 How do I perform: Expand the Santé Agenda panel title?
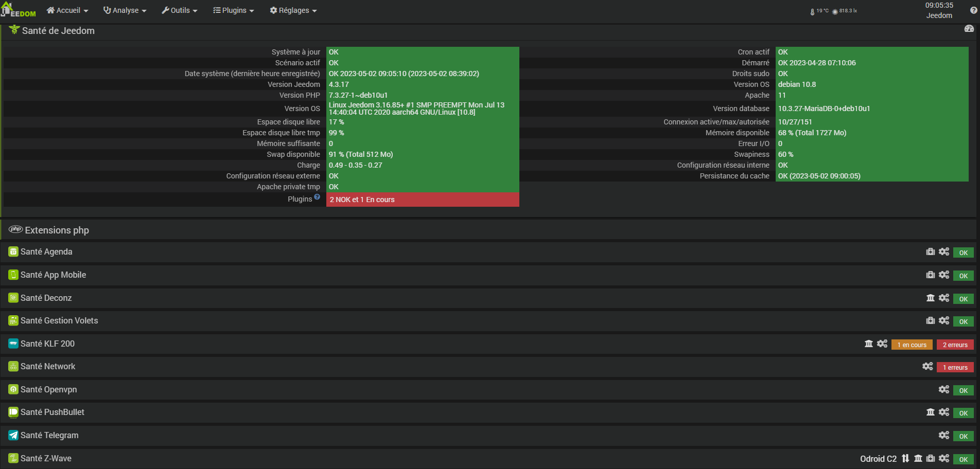[46, 251]
